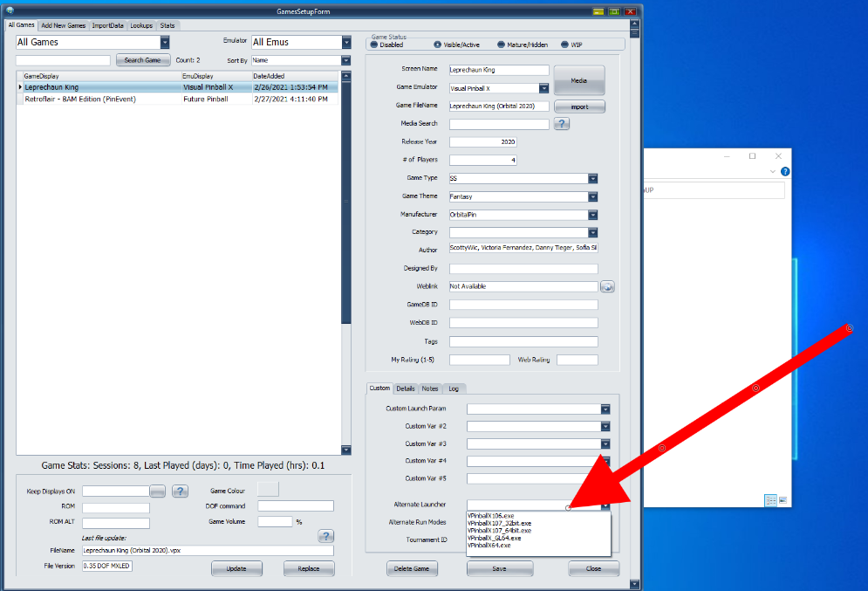This screenshot has width=868, height=591.
Task: Expand the Game Type dropdown
Action: pos(592,178)
